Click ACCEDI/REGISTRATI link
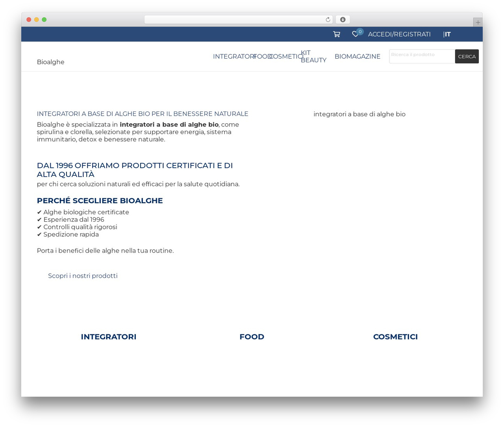504x427 pixels. click(399, 34)
